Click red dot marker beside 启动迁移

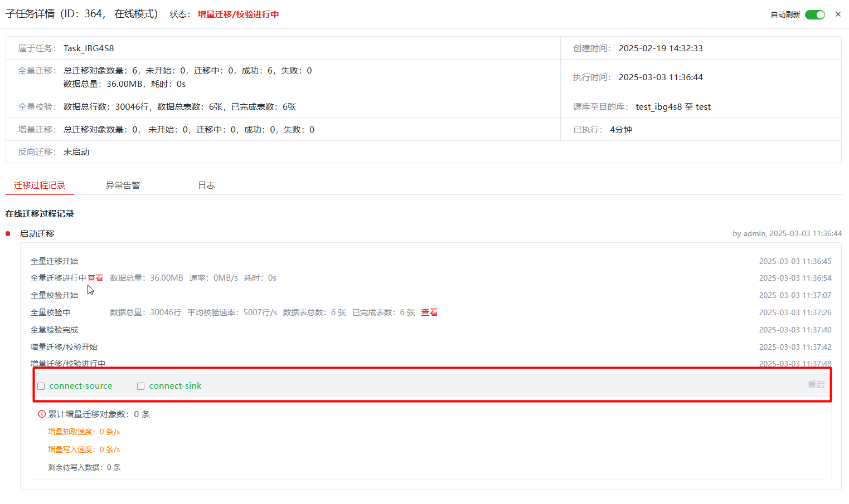coord(8,234)
